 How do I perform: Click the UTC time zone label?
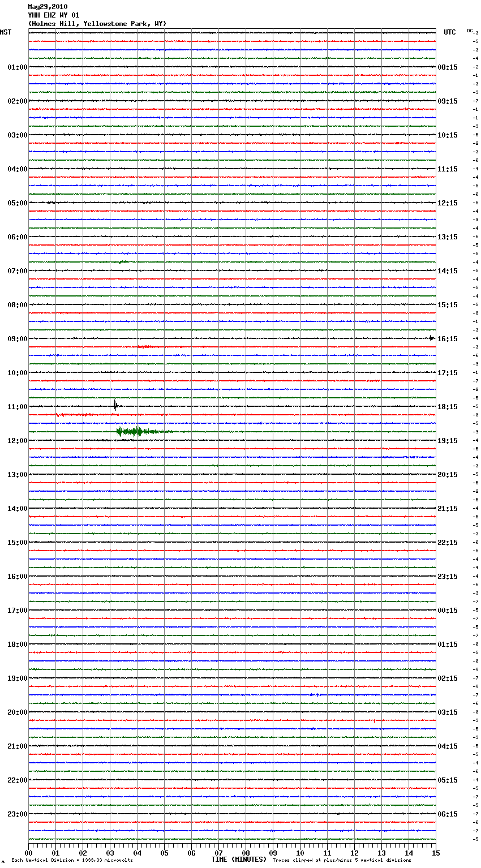[450, 32]
